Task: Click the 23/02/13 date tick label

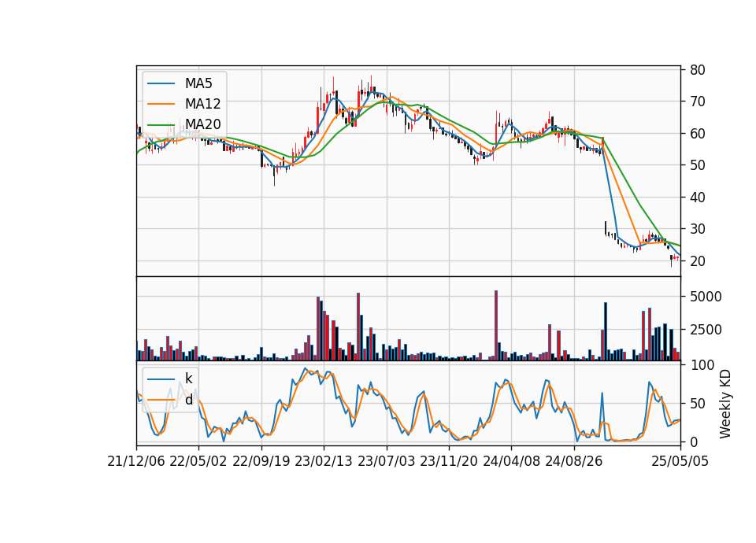Action: [324, 461]
